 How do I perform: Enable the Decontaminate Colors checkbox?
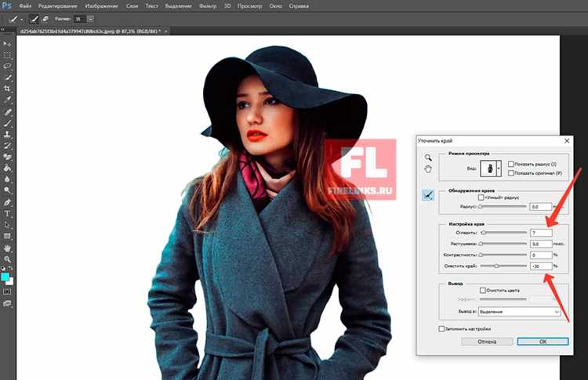click(483, 291)
